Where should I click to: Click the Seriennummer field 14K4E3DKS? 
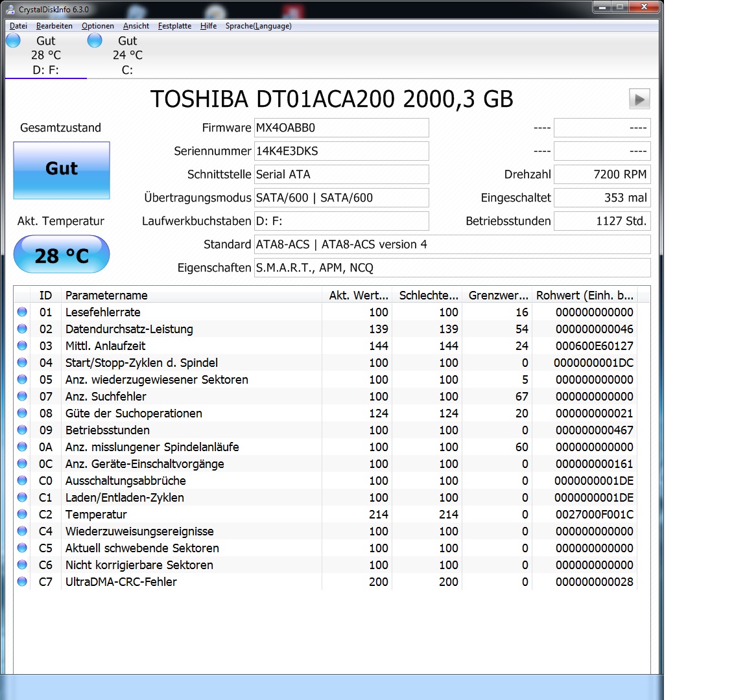click(x=341, y=151)
